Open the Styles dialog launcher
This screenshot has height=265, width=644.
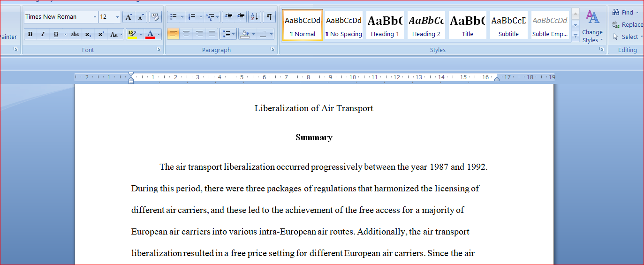click(x=601, y=49)
